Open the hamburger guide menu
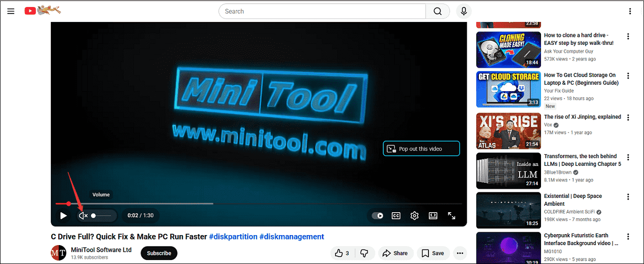The width and height of the screenshot is (644, 264). click(x=10, y=11)
